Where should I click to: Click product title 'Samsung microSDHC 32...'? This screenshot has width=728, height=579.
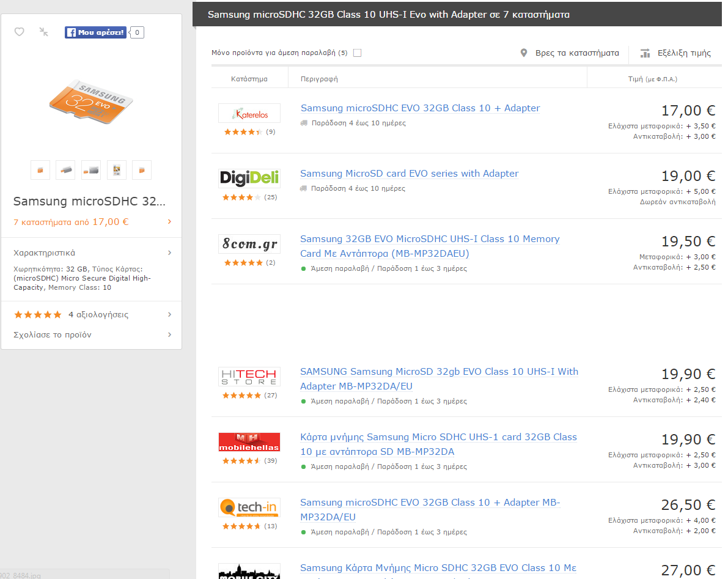pyautogui.click(x=89, y=202)
